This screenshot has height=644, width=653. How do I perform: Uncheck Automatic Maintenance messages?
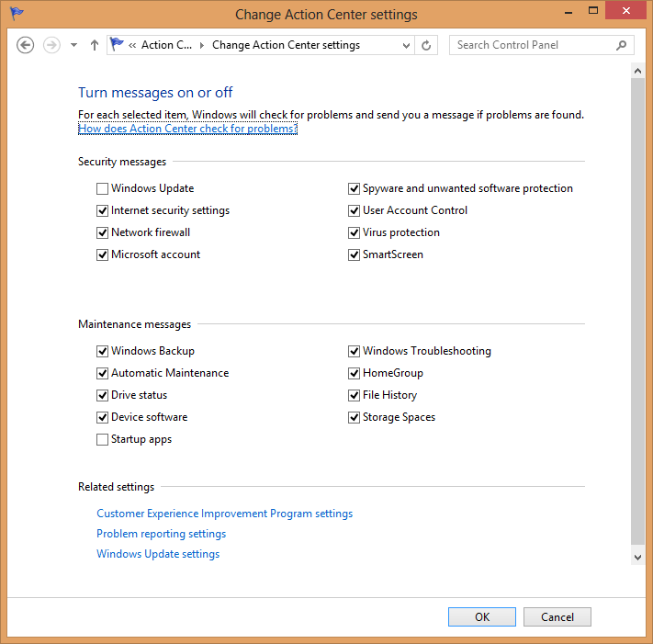102,373
